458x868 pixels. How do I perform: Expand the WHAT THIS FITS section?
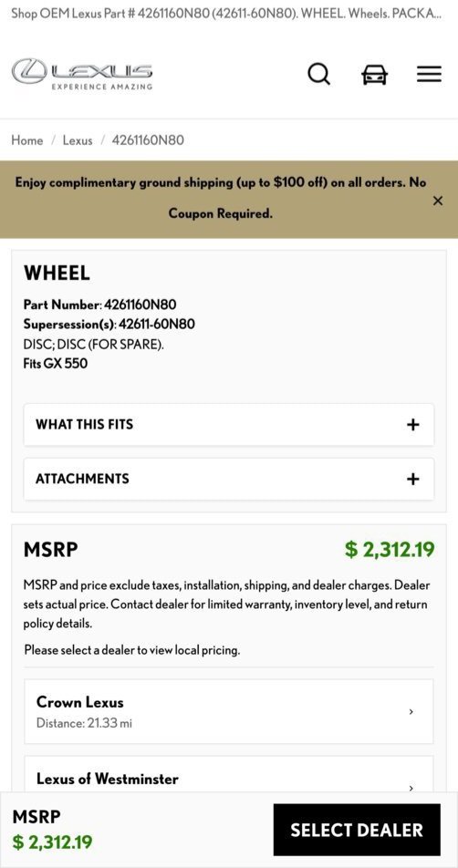(229, 425)
